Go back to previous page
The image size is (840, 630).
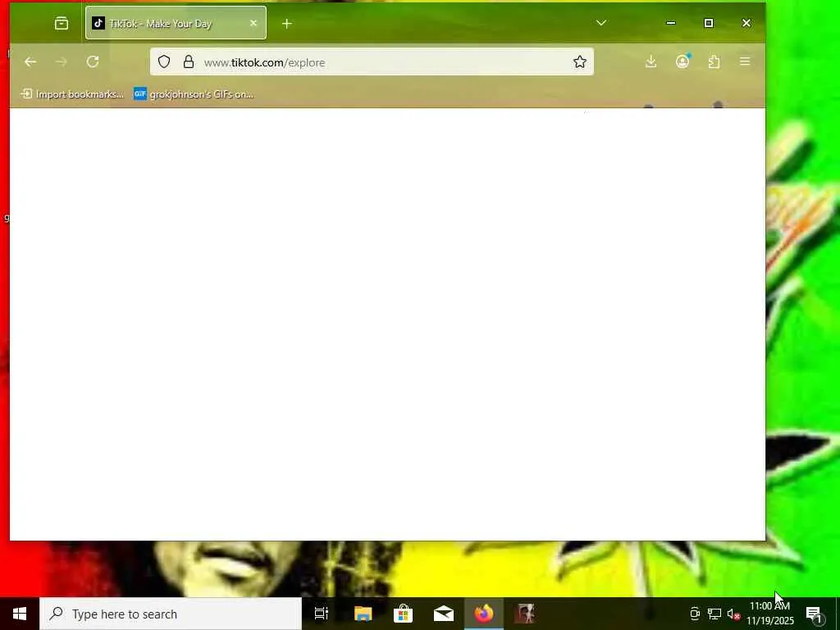[30, 62]
